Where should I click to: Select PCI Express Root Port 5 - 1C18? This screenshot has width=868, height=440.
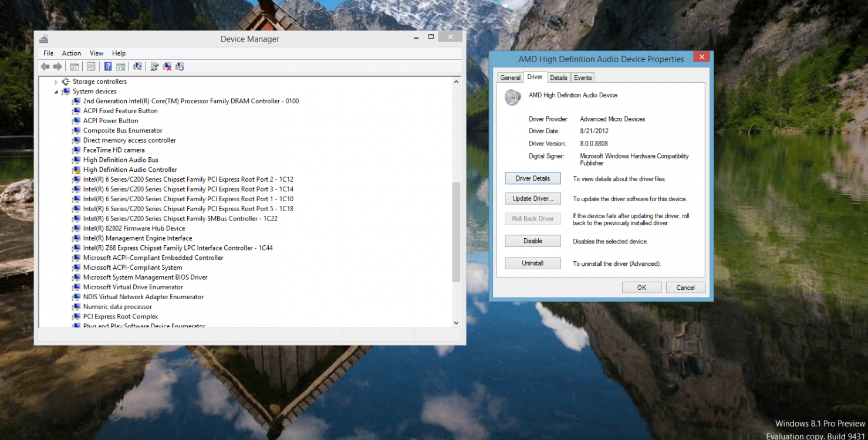(x=188, y=209)
